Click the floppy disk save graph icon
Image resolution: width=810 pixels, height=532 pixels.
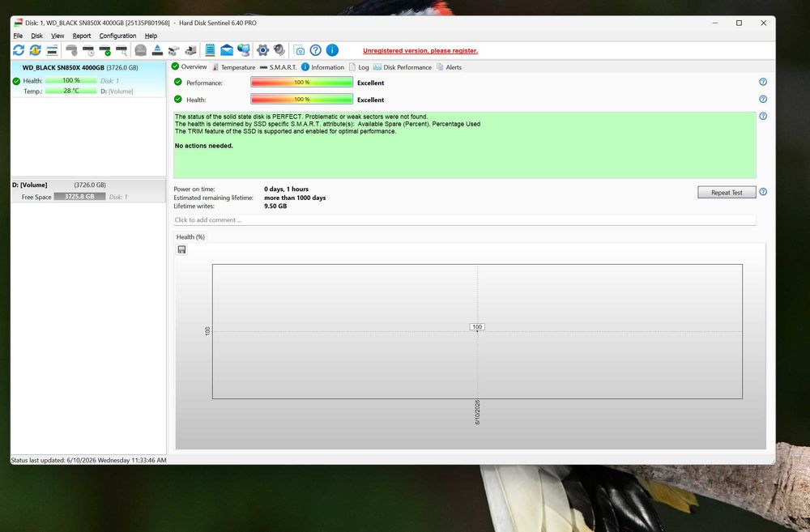coord(181,249)
